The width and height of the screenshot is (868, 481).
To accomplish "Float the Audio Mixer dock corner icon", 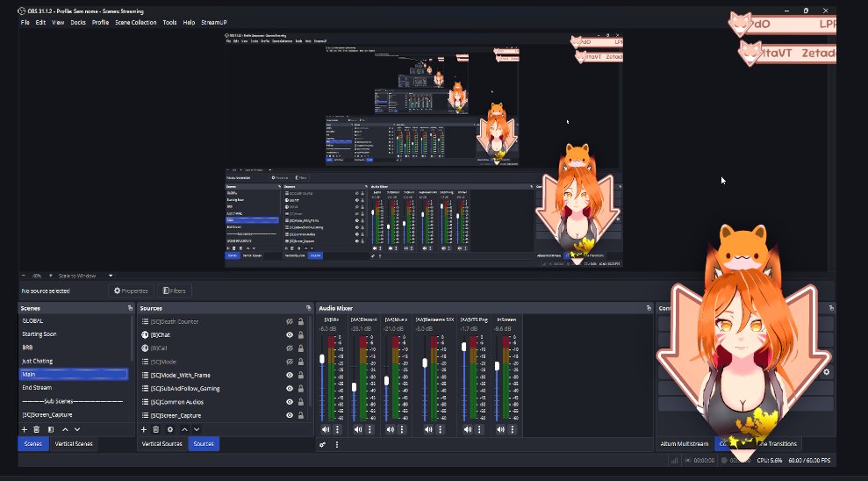I will point(649,308).
